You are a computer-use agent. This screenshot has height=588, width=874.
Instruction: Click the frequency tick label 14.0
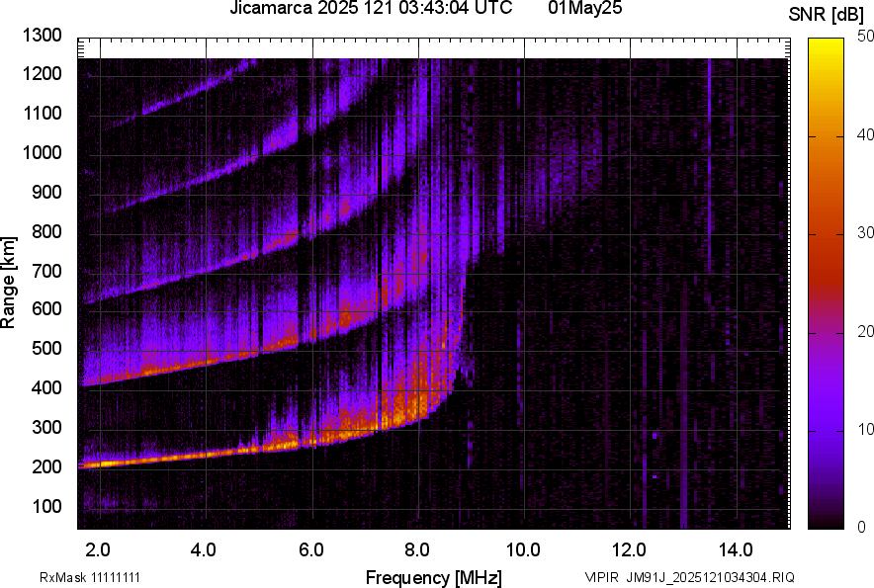click(x=736, y=550)
